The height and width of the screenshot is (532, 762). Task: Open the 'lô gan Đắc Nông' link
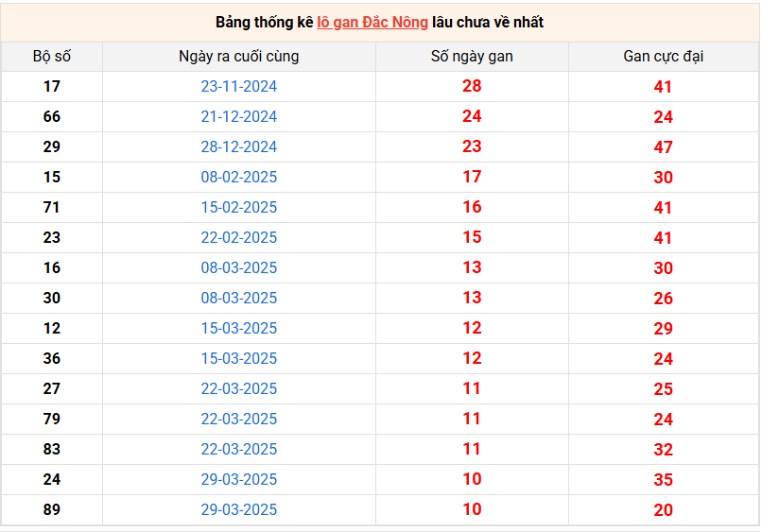point(372,23)
